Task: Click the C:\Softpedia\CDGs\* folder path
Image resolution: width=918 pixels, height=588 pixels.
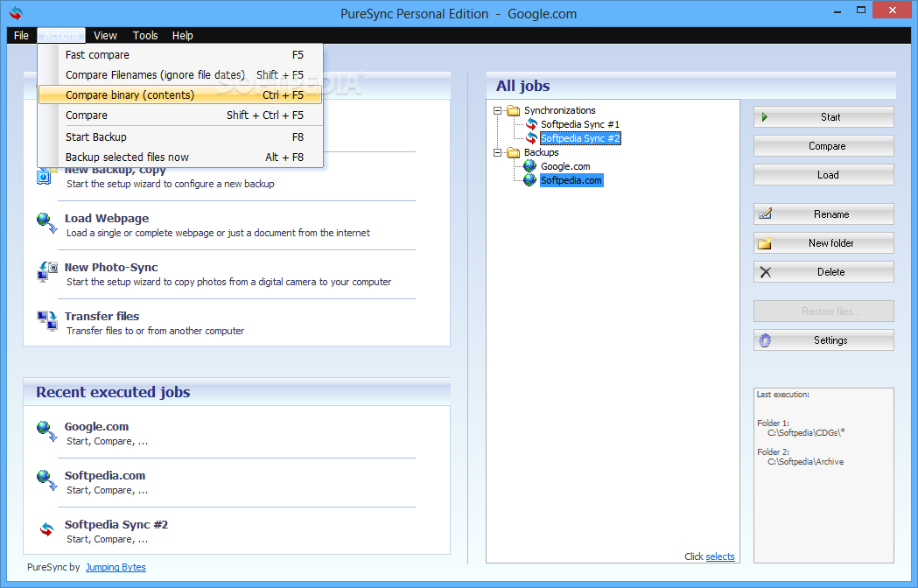Action: point(806,433)
